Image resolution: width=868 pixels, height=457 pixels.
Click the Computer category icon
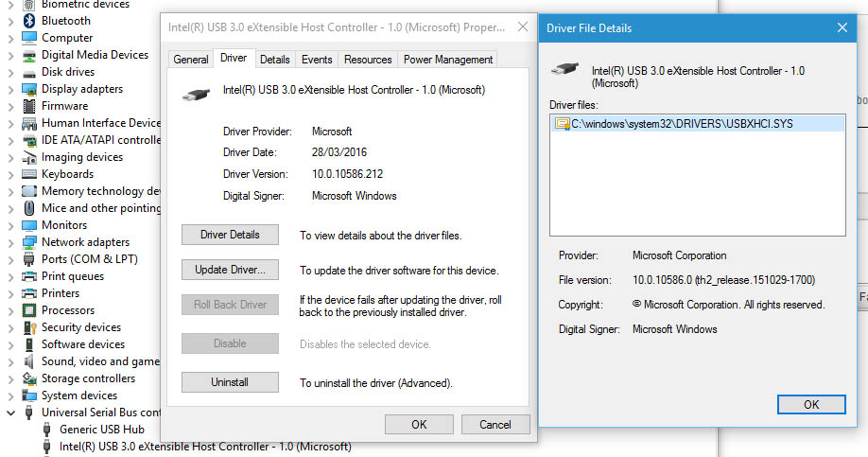(28, 38)
